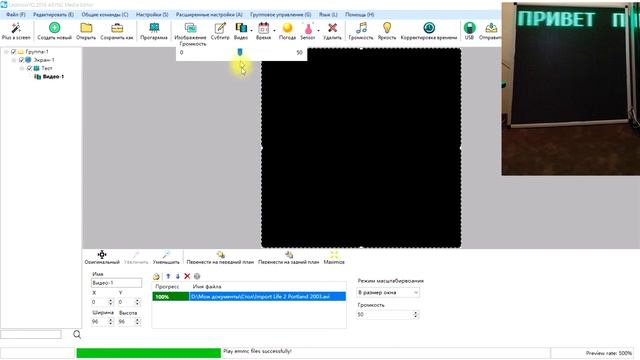Click the Имя field with Видео-1
Screen dimensions: 640x360
(x=116, y=283)
